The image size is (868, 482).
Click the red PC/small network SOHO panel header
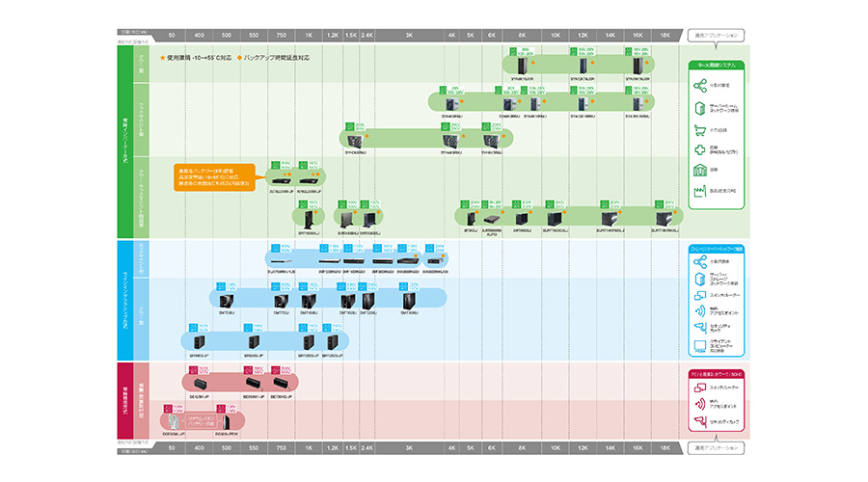pos(717,375)
